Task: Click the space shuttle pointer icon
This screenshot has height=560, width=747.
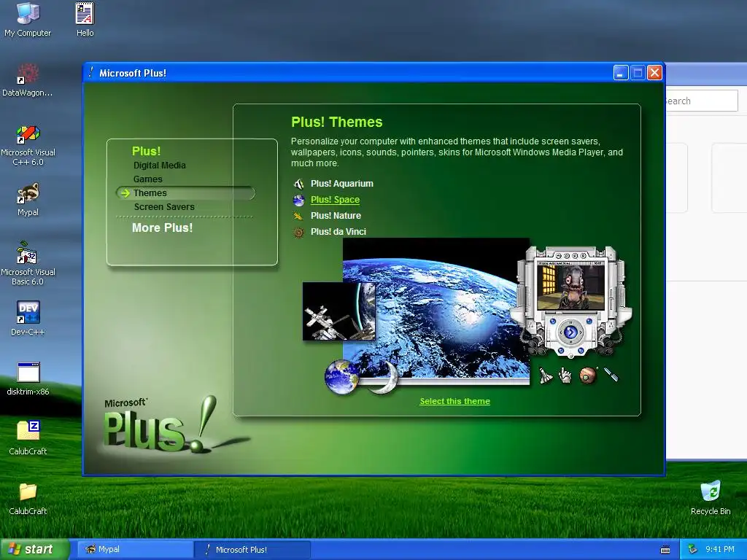Action: point(545,376)
